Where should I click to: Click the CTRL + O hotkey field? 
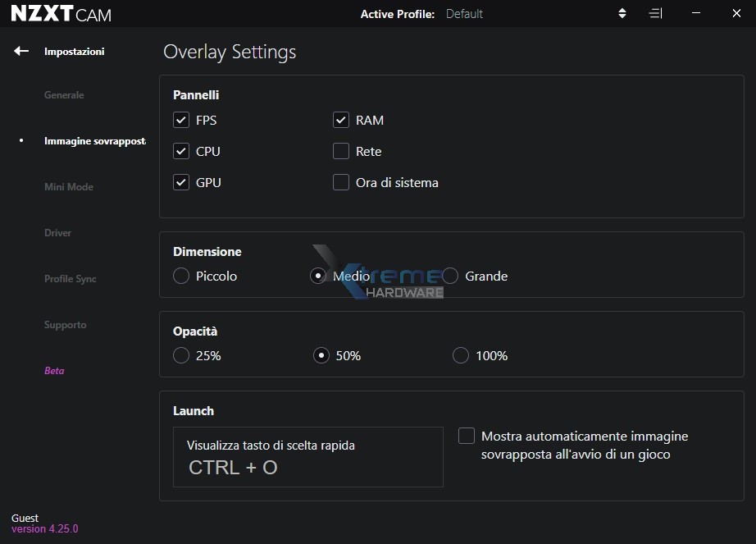307,457
